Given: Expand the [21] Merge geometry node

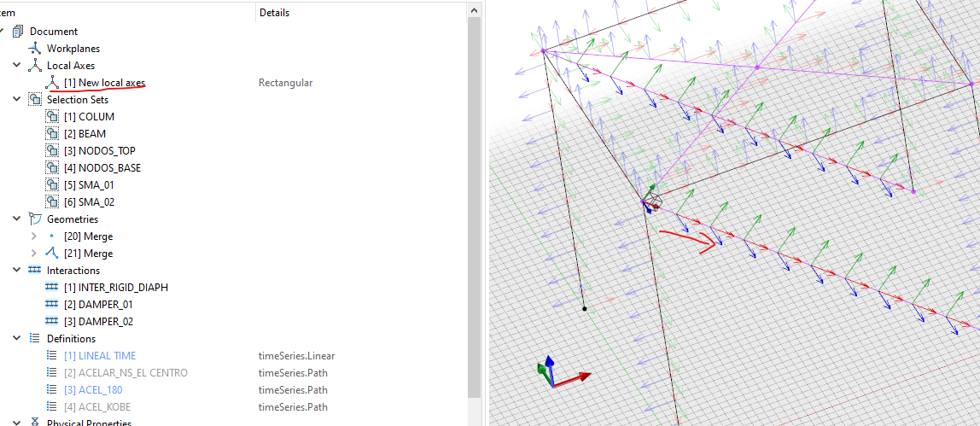Looking at the screenshot, I should coord(34,253).
